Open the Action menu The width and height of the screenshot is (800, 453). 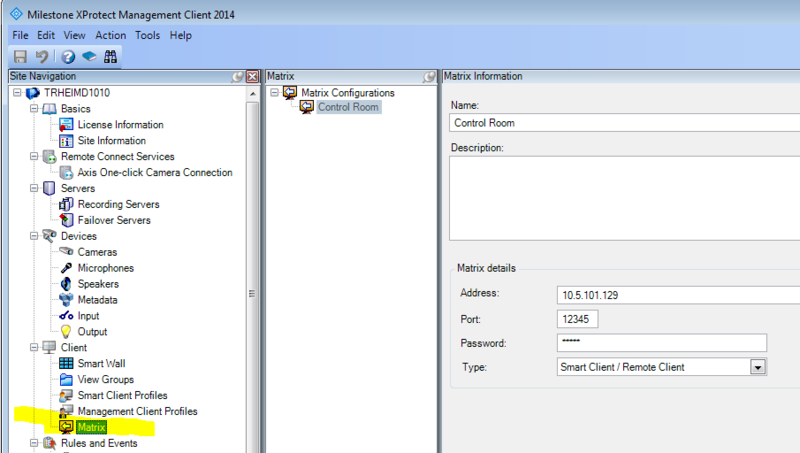pos(110,35)
